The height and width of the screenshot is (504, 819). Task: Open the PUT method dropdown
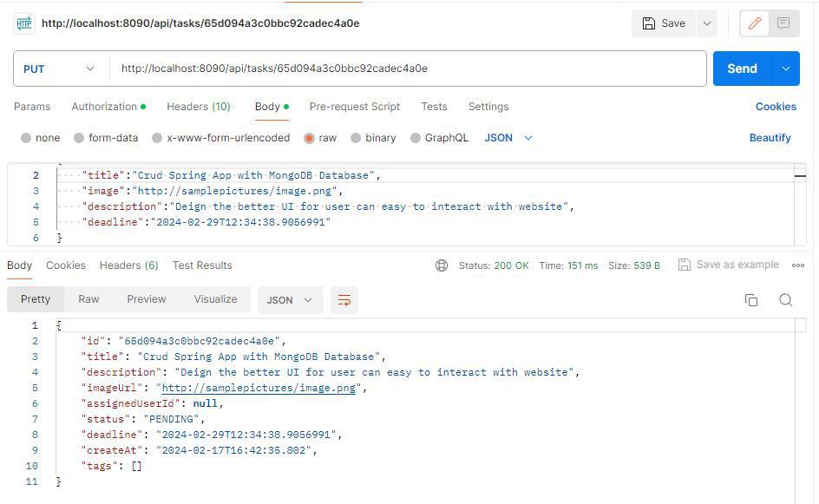pyautogui.click(x=59, y=69)
